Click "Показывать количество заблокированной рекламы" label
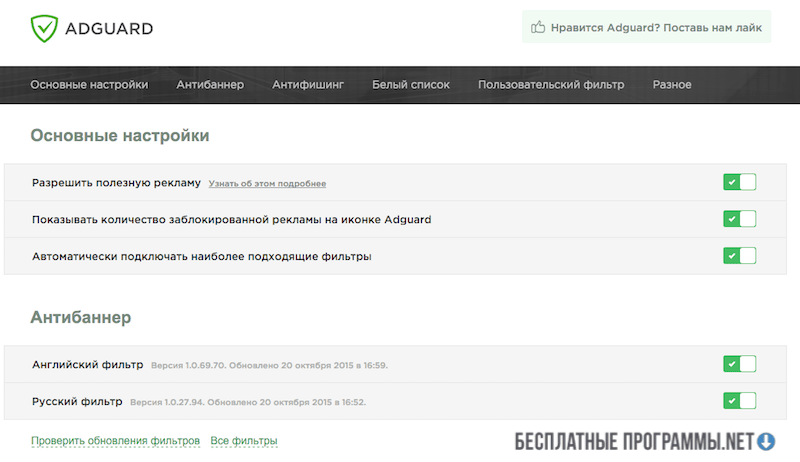 coord(232,220)
